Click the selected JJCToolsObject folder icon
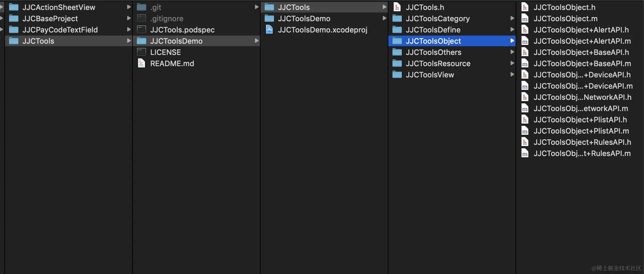 coord(397,41)
